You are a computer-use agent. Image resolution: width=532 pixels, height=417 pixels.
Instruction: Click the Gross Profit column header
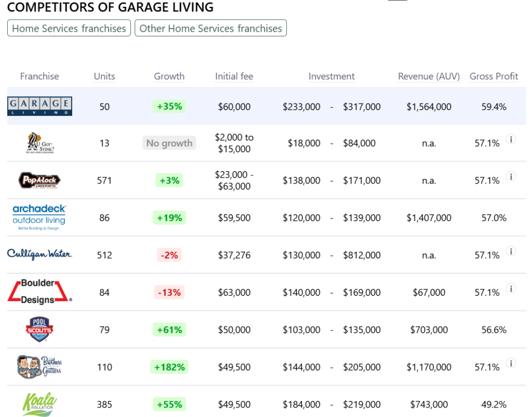pos(494,76)
